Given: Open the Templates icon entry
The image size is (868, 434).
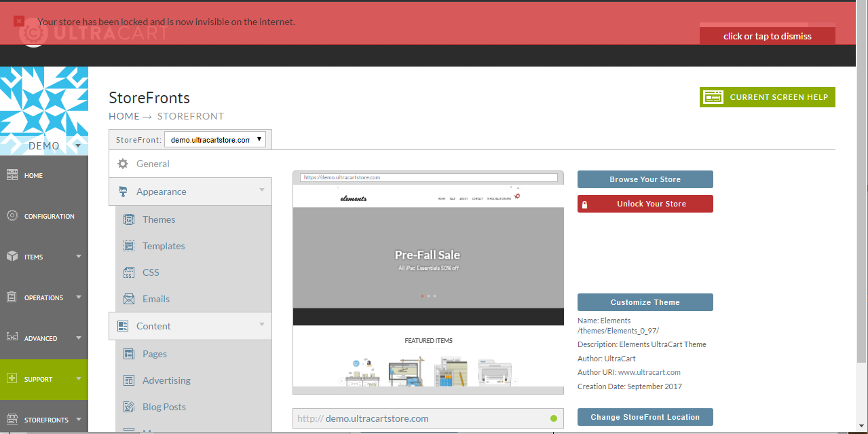Looking at the screenshot, I should 128,246.
